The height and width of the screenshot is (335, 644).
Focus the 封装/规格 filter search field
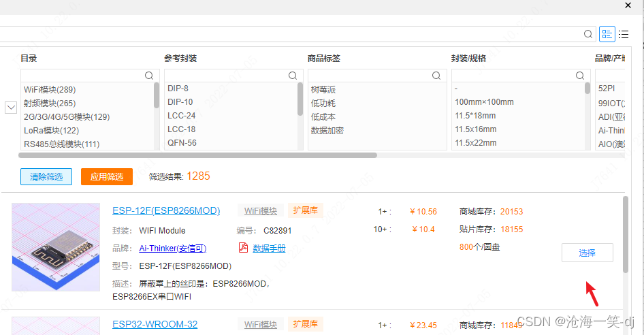520,75
